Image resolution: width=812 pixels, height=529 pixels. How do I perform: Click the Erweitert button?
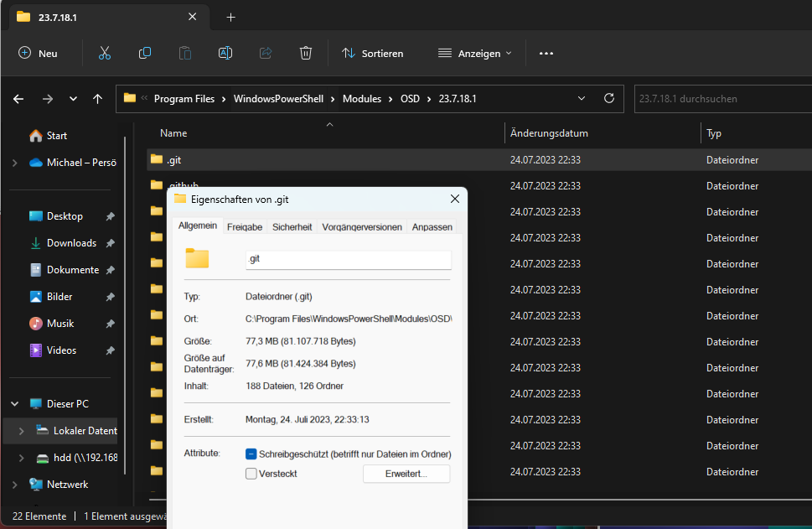tap(406, 473)
